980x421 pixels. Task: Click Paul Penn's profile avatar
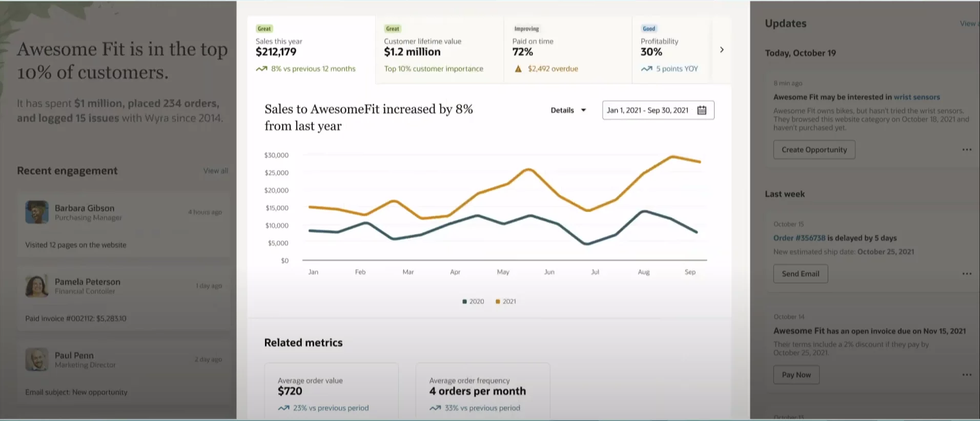coord(37,359)
